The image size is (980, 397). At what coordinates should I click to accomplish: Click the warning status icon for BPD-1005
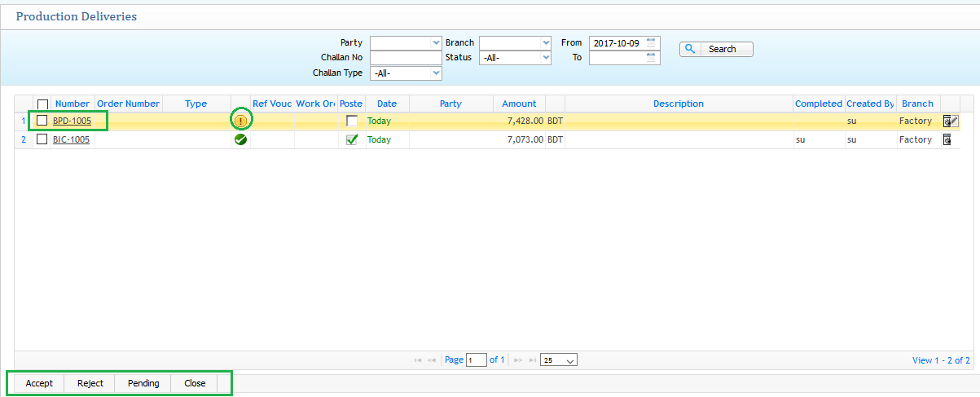[x=240, y=121]
